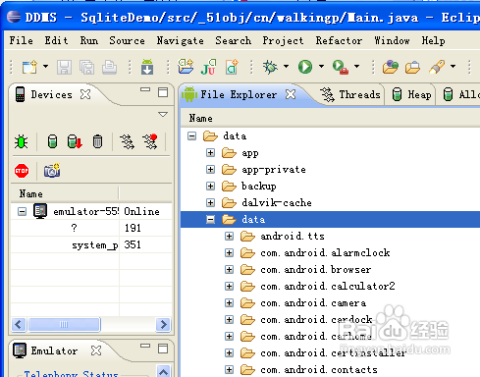Image resolution: width=480 pixels, height=377 pixels.
Task: Open the External Tools dropdown arrow
Action: (357, 66)
